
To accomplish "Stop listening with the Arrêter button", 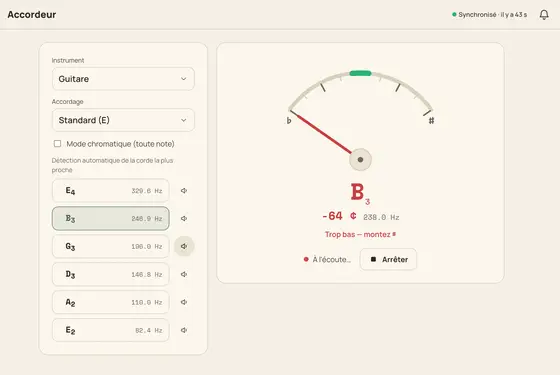I will tap(388, 259).
